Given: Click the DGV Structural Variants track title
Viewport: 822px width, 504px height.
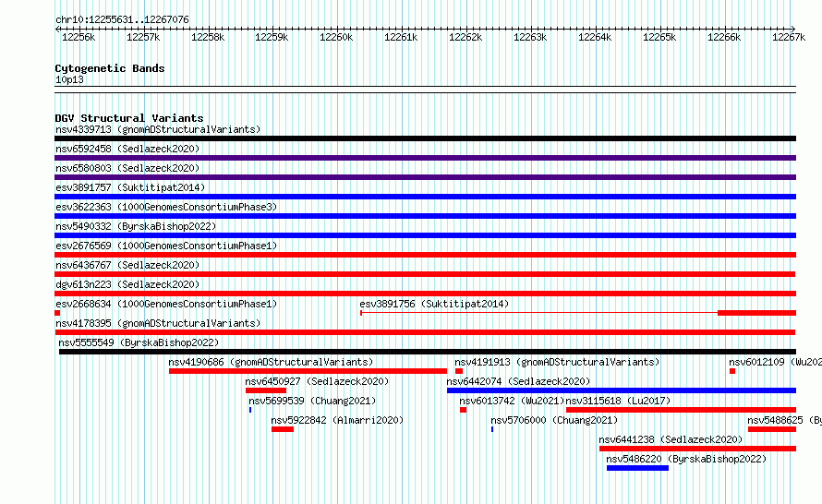Looking at the screenshot, I should point(129,118).
